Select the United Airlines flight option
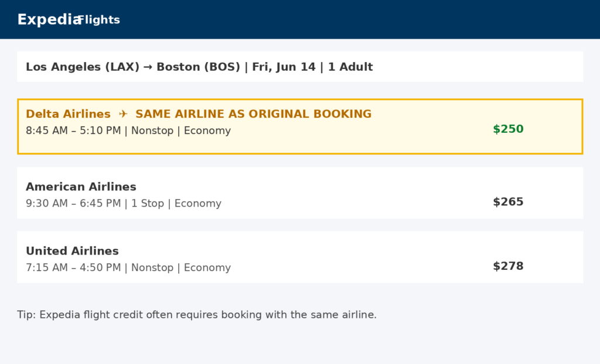This screenshot has height=364, width=600. (x=300, y=257)
